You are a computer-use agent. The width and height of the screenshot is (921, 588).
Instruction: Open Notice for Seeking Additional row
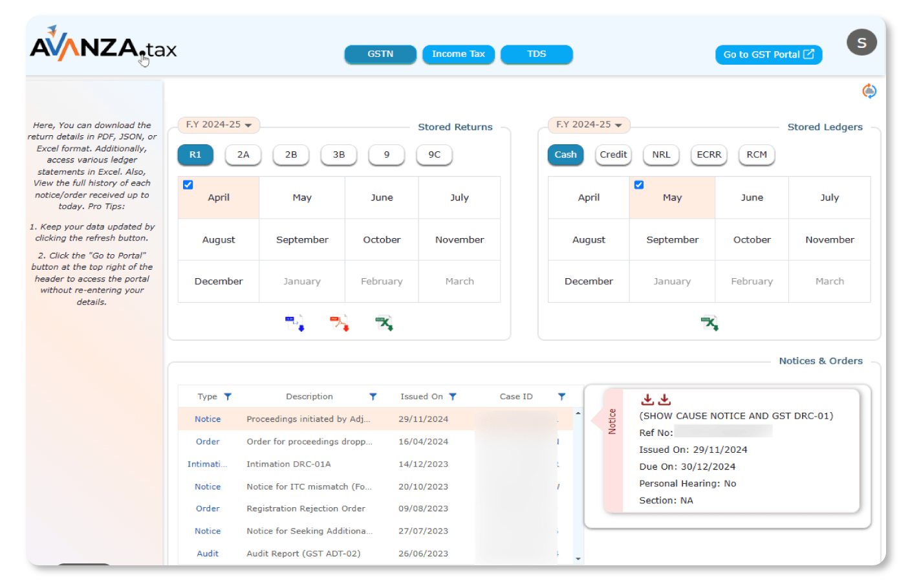point(375,531)
